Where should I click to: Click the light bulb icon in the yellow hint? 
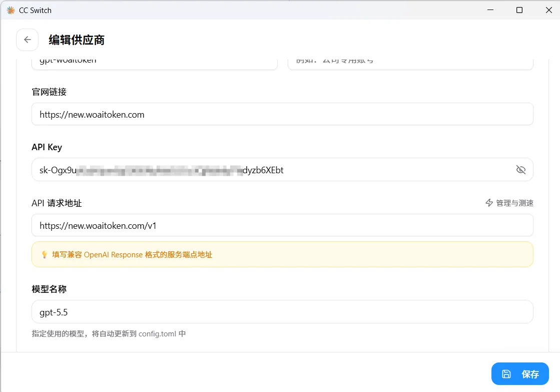pos(44,254)
